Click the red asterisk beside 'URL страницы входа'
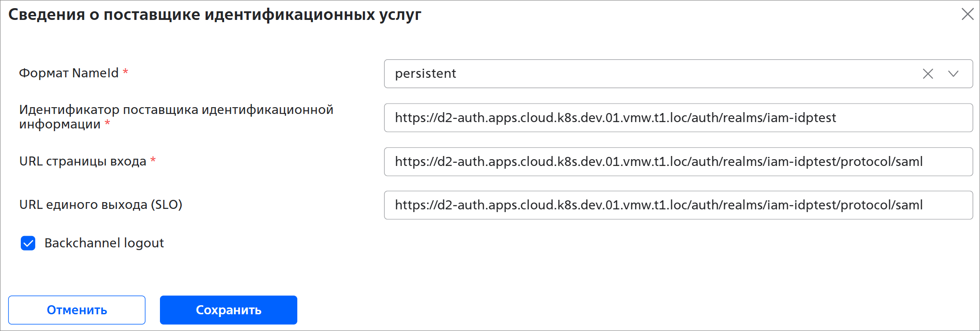Image resolution: width=980 pixels, height=331 pixels. click(153, 160)
